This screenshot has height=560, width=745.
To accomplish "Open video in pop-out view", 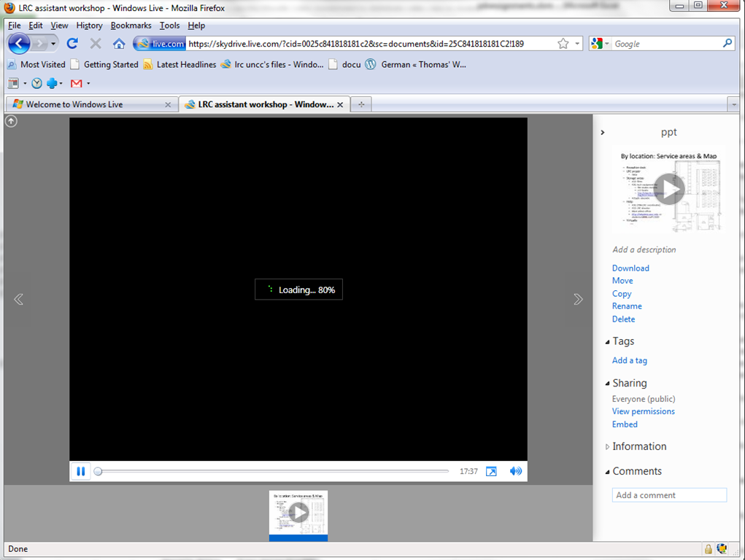I will click(491, 472).
